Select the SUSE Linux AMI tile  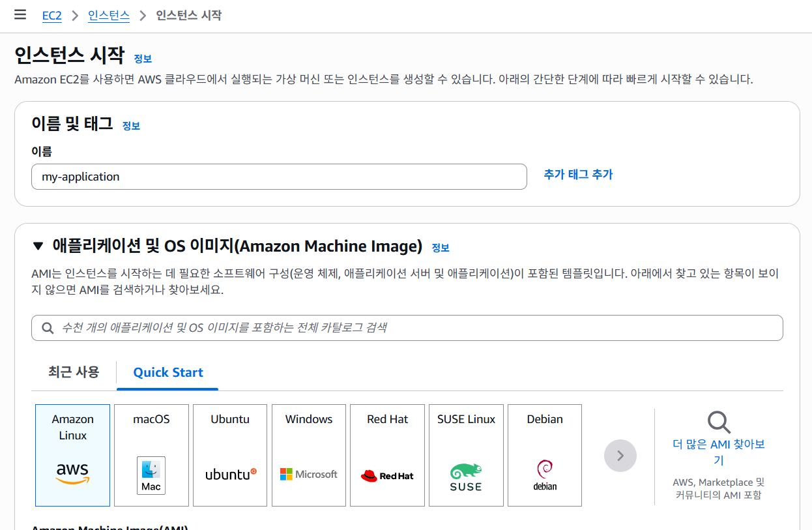pyautogui.click(x=466, y=455)
